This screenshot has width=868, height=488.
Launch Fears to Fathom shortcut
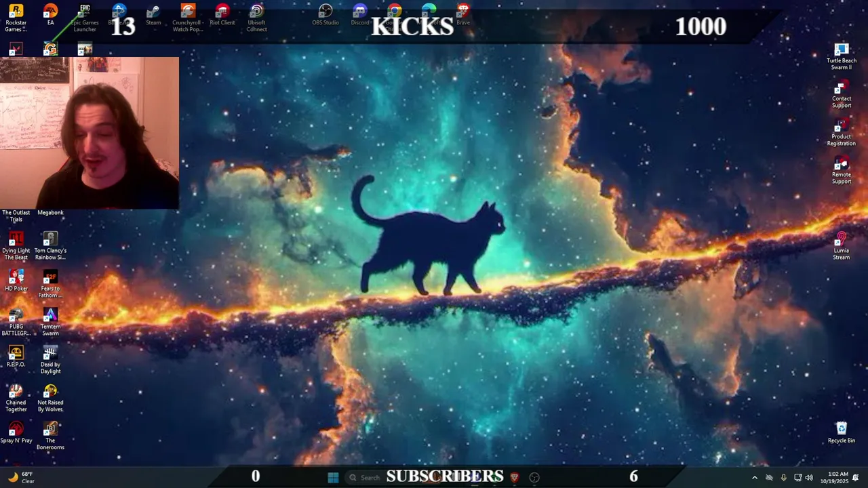[50, 284]
